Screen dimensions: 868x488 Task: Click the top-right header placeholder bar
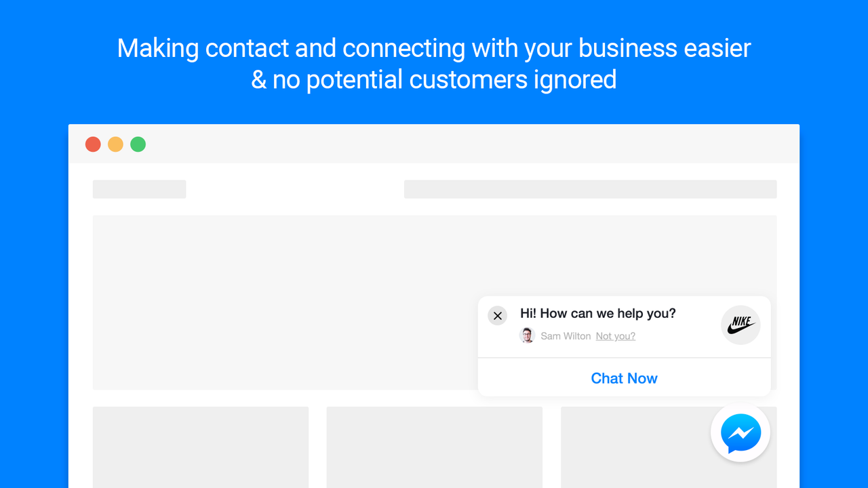(x=590, y=188)
